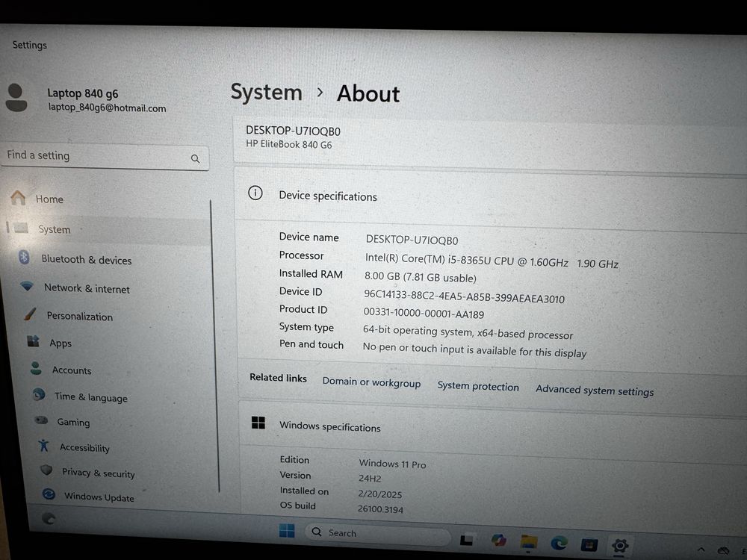Open File Explorer from taskbar
Screen dimensions: 747x560
tap(529, 542)
